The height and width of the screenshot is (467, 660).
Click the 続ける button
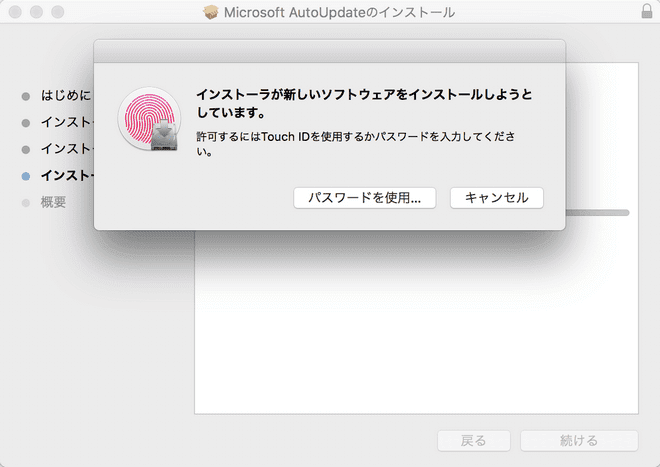coord(579,440)
